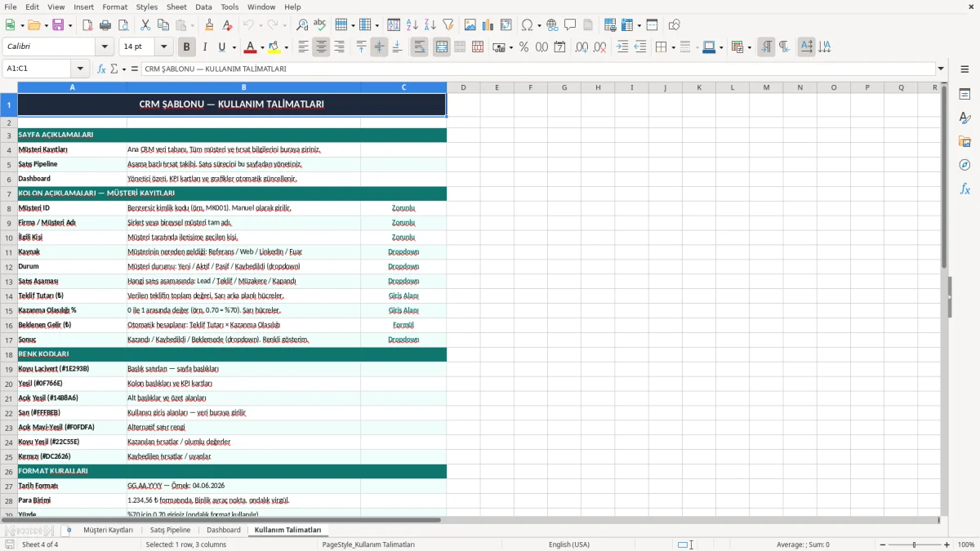The width and height of the screenshot is (980, 551).
Task: Open sidebar Gallery panel icon
Action: click(x=964, y=142)
